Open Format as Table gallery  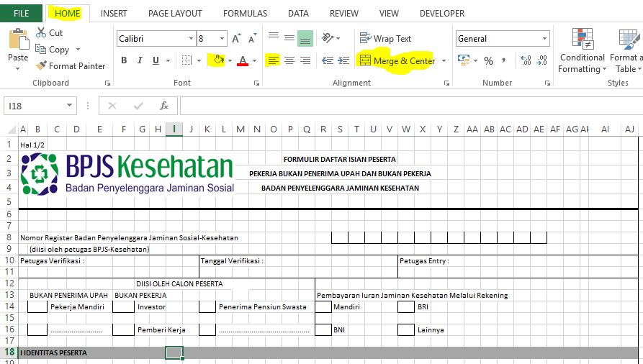click(x=626, y=51)
